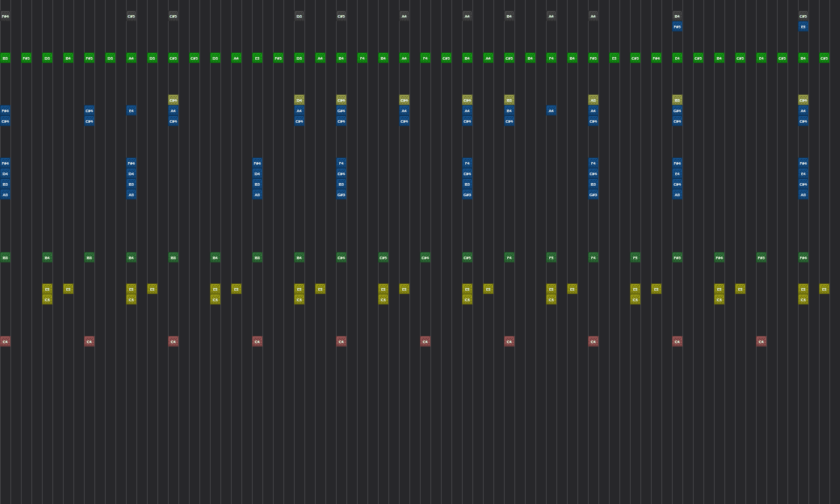Select the blue F#5 note
Viewport: 840px width, 504px height.
tap(677, 26)
